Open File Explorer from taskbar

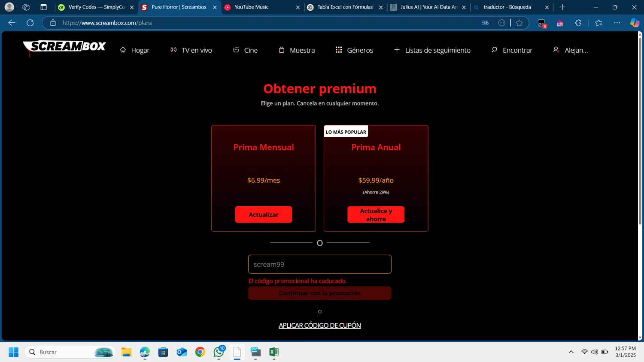[x=126, y=352]
